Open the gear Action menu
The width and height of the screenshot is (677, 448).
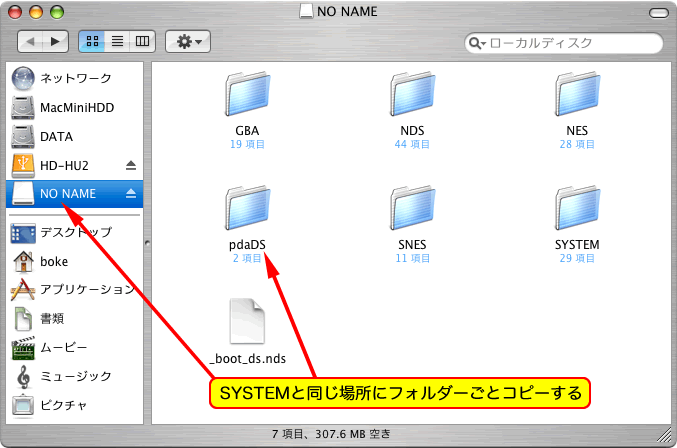188,41
